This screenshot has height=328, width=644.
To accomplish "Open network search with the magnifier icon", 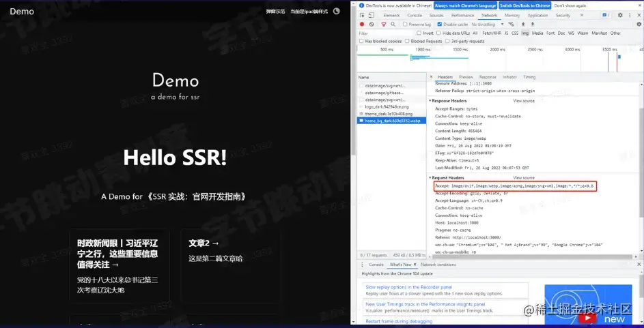I will [x=393, y=24].
